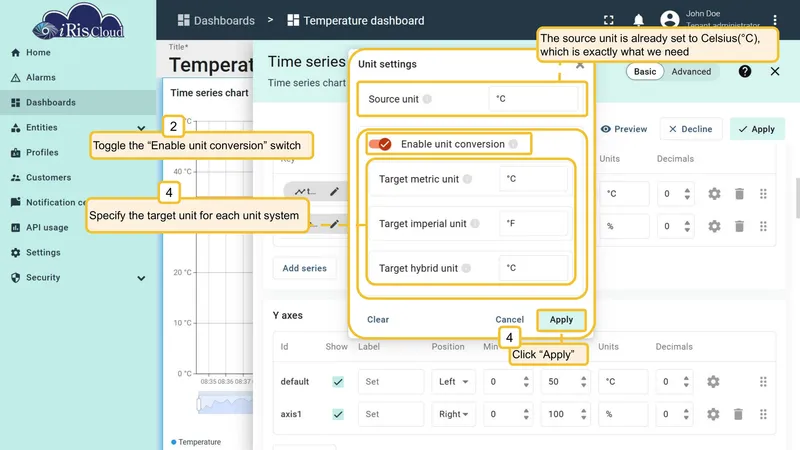Click the Target imperial unit field
800x450 pixels.
pyautogui.click(x=534, y=223)
